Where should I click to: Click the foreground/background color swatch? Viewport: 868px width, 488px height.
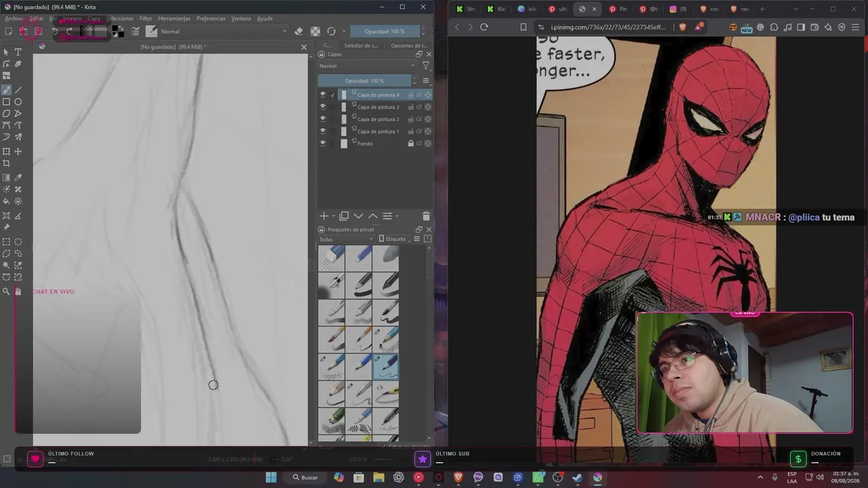click(117, 31)
